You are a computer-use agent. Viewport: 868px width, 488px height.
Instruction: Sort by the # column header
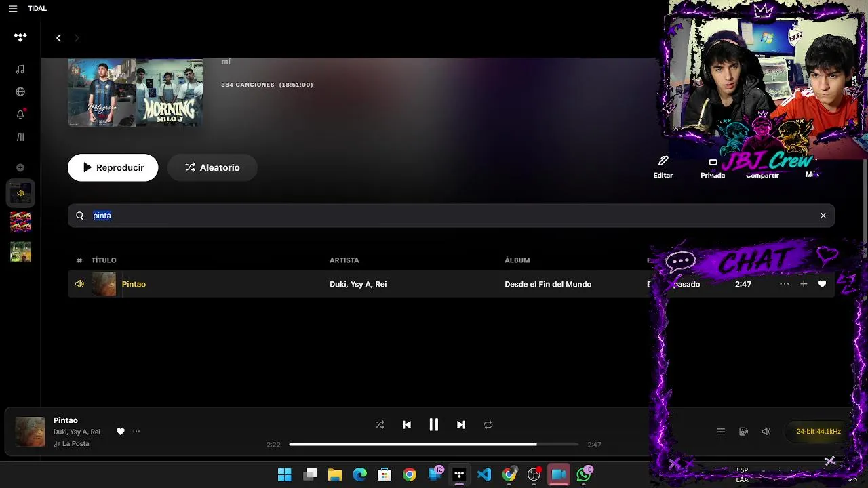pyautogui.click(x=79, y=260)
